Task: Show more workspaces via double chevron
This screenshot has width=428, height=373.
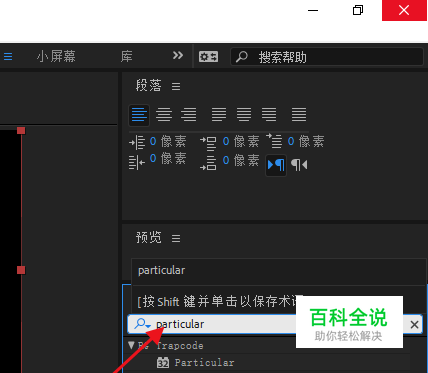Action: [178, 55]
